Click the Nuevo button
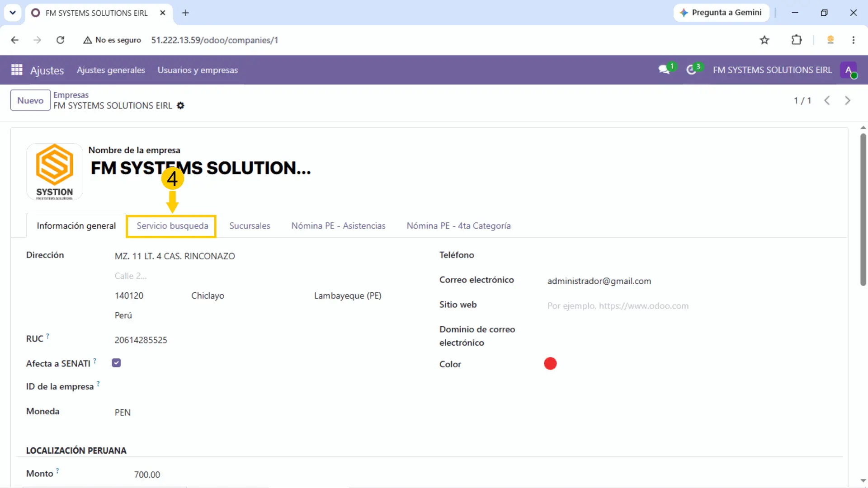Viewport: 868px width, 488px height. [x=30, y=100]
